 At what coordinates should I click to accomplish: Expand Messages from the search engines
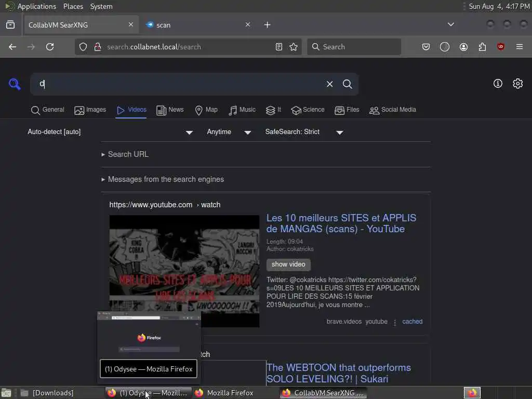point(163,179)
